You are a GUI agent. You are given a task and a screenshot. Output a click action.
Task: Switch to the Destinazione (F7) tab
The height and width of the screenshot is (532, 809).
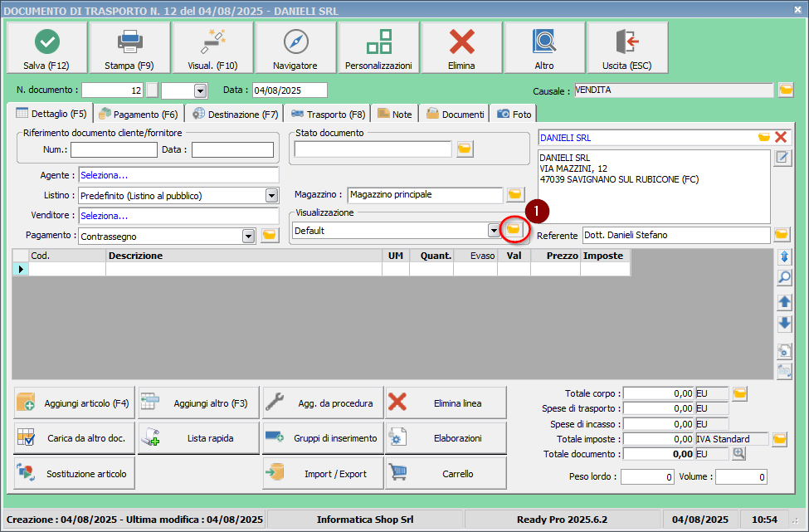pyautogui.click(x=235, y=115)
